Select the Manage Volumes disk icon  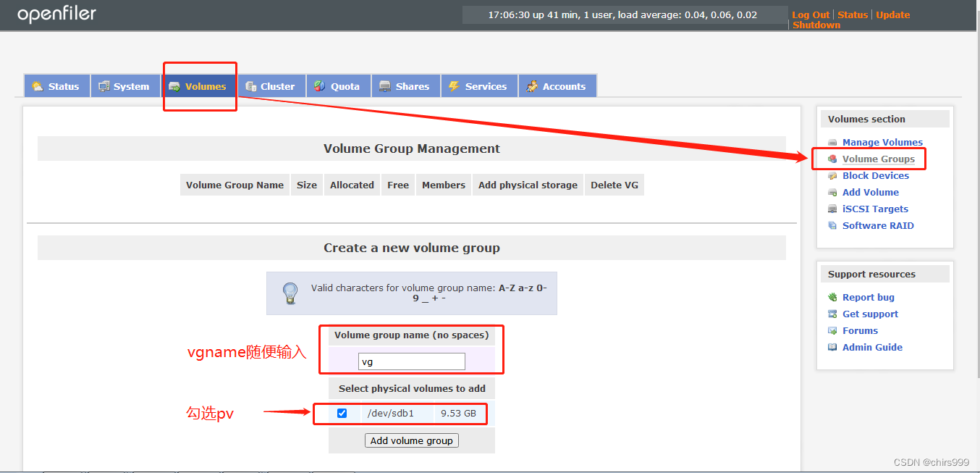(x=832, y=142)
